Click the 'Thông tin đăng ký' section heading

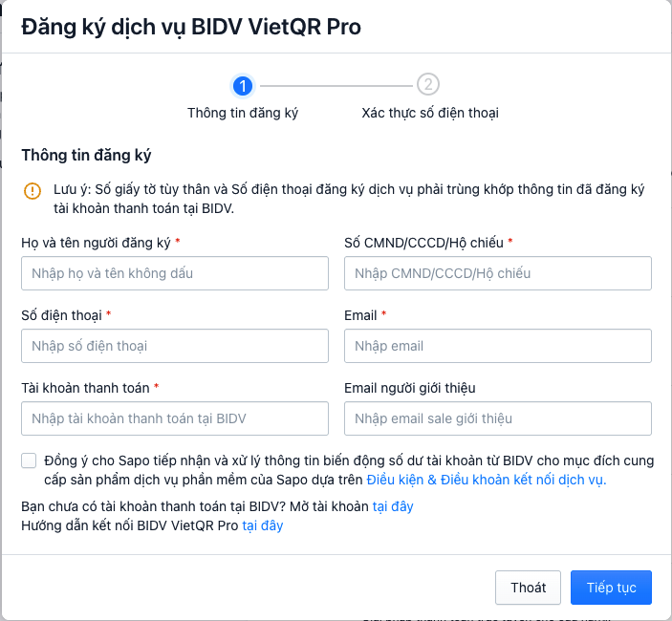coord(86,155)
